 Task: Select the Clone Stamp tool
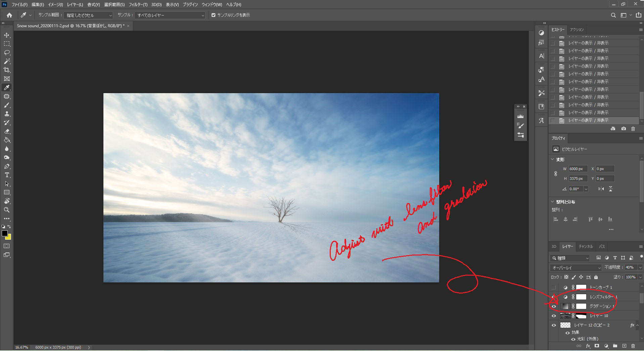click(7, 114)
